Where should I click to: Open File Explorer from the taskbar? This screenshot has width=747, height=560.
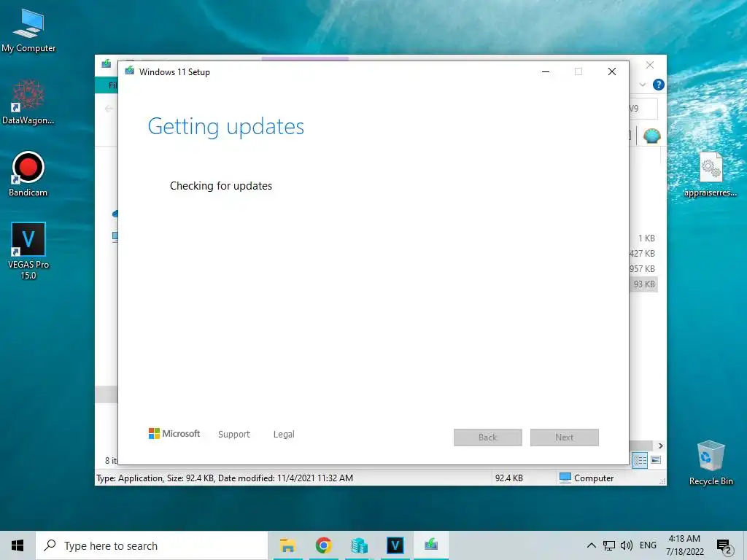click(287, 545)
